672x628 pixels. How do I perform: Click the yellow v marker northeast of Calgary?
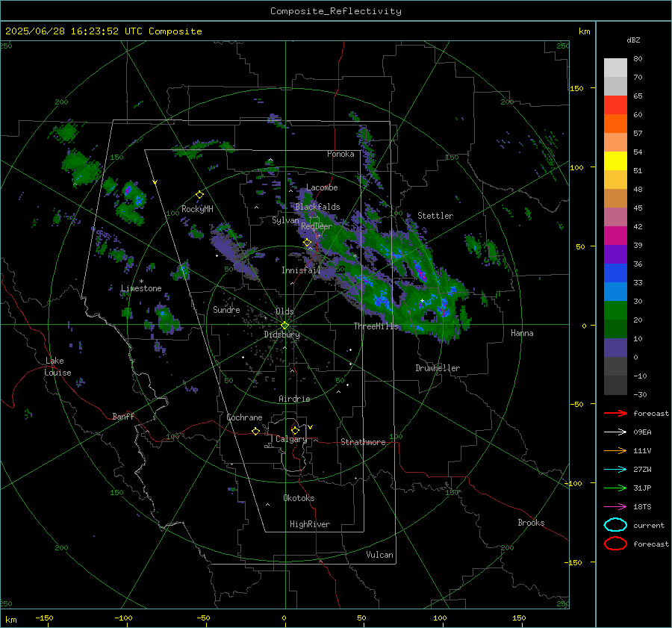click(311, 427)
